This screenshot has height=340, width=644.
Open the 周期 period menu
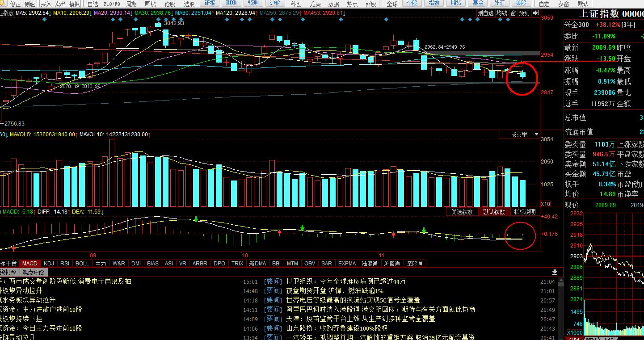[x=131, y=4]
